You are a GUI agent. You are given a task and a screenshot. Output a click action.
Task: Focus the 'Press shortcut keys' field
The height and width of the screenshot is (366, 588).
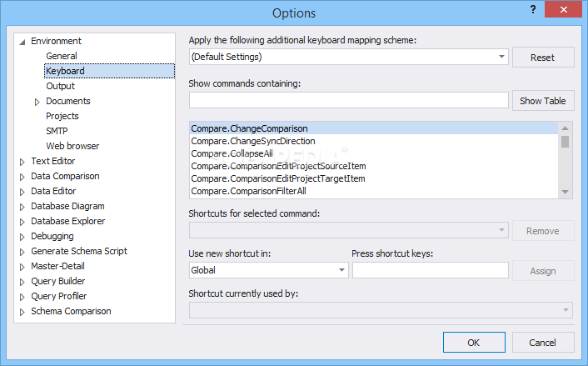click(x=431, y=270)
